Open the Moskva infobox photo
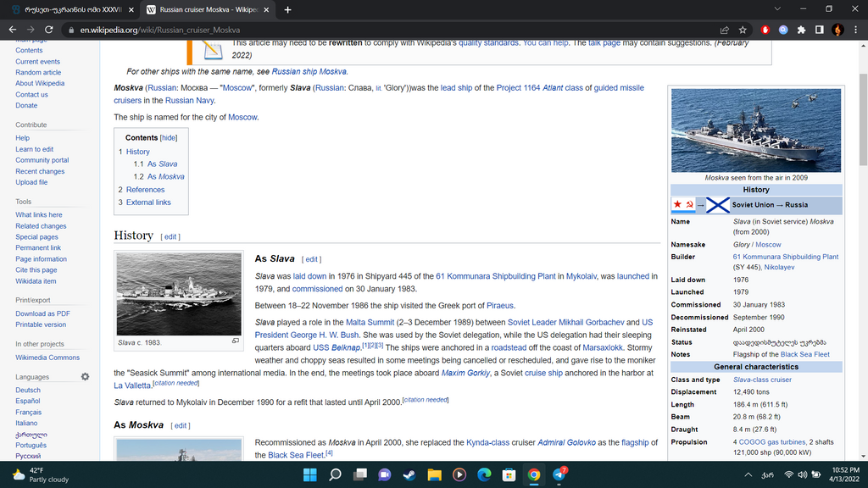The width and height of the screenshot is (868, 488). click(755, 130)
